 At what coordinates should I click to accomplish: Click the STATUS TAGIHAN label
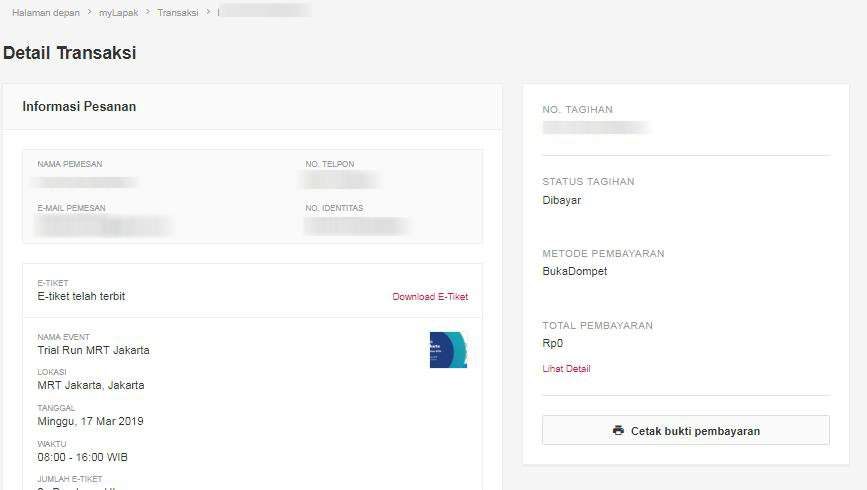click(x=588, y=181)
